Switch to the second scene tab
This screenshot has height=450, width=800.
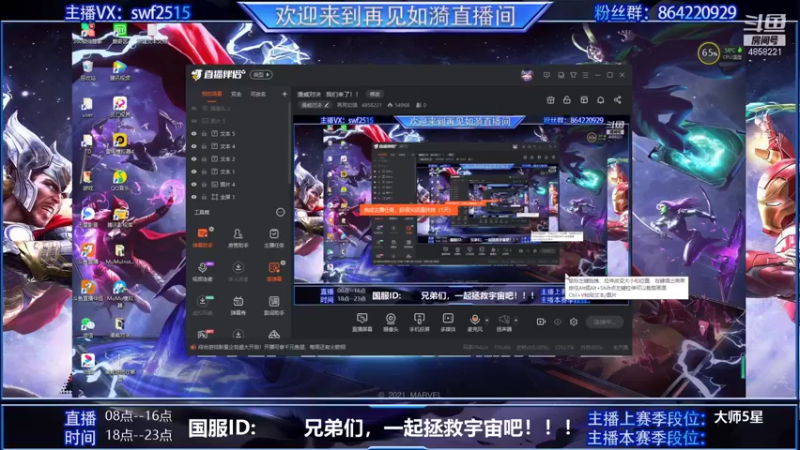coord(236,94)
